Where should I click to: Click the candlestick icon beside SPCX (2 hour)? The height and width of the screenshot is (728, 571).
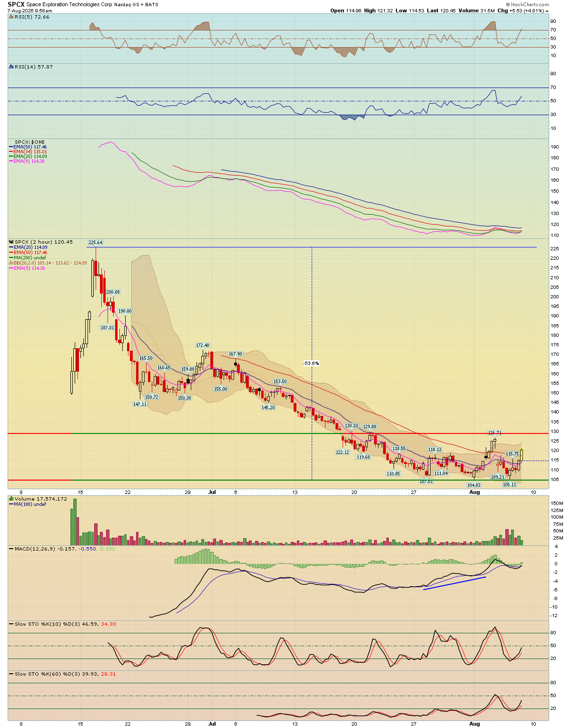[11, 242]
